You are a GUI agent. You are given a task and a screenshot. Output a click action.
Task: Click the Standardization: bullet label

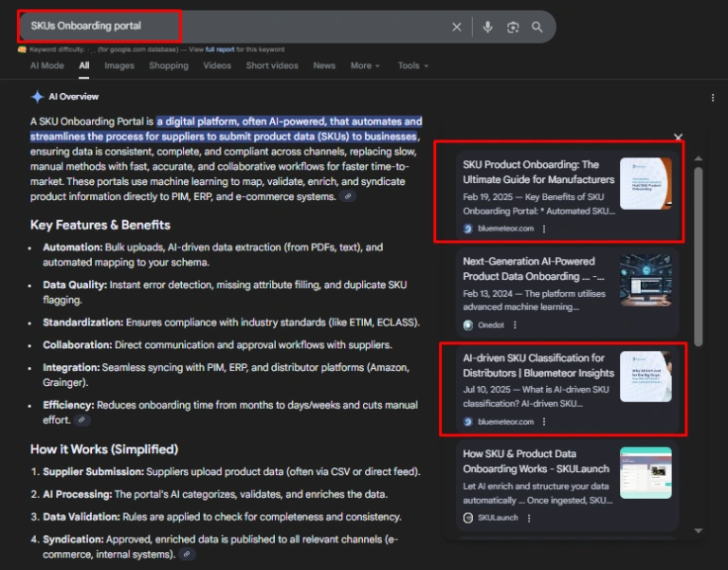tap(83, 322)
